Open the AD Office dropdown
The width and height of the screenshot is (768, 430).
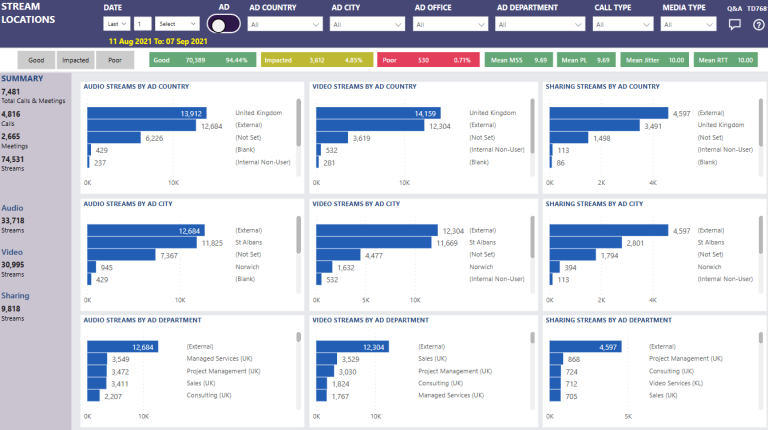point(451,24)
